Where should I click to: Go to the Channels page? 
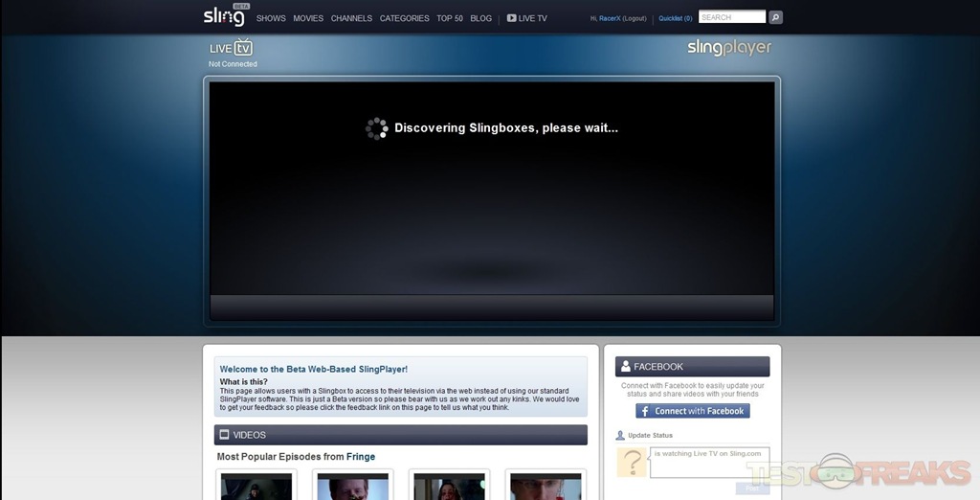tap(351, 18)
